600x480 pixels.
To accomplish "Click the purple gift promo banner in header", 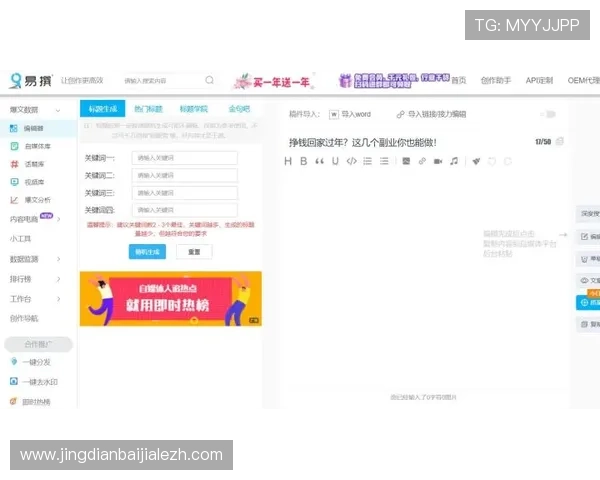I will pos(393,80).
